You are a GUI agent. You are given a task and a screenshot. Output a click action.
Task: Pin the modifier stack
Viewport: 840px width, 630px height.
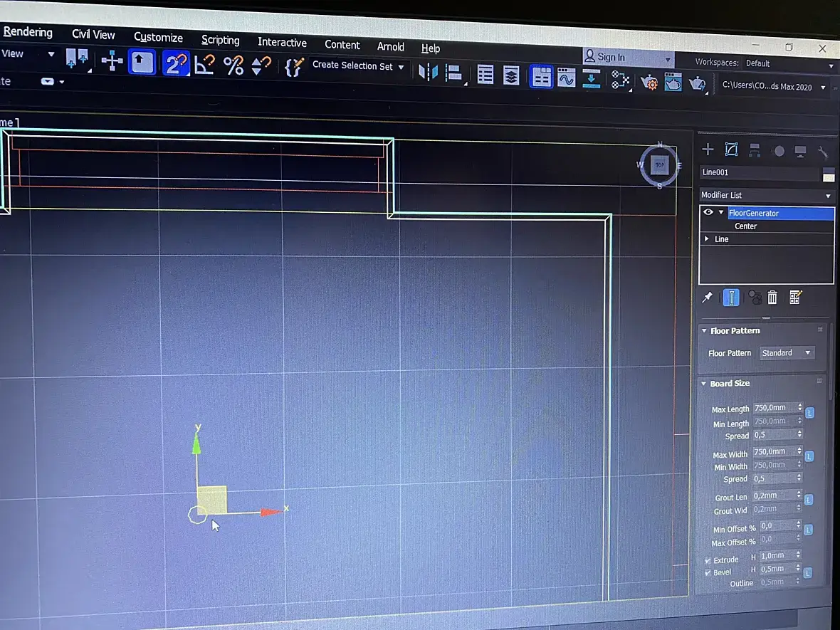pyautogui.click(x=707, y=297)
